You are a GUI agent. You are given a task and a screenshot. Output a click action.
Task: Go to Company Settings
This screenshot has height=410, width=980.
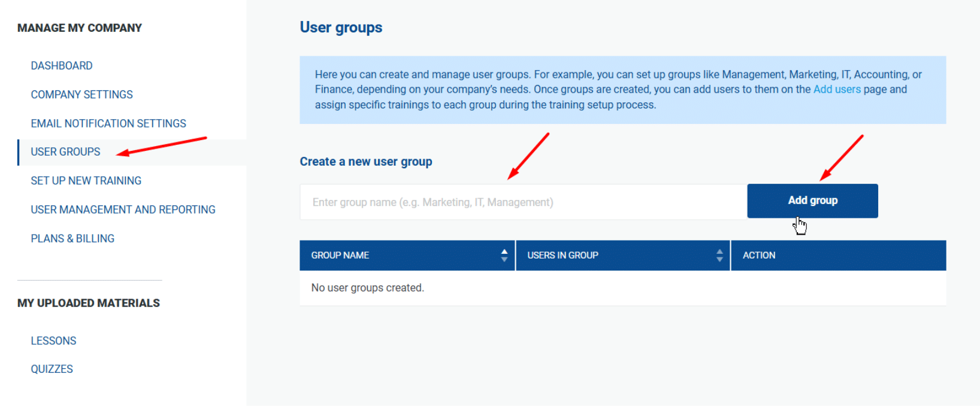tap(82, 95)
